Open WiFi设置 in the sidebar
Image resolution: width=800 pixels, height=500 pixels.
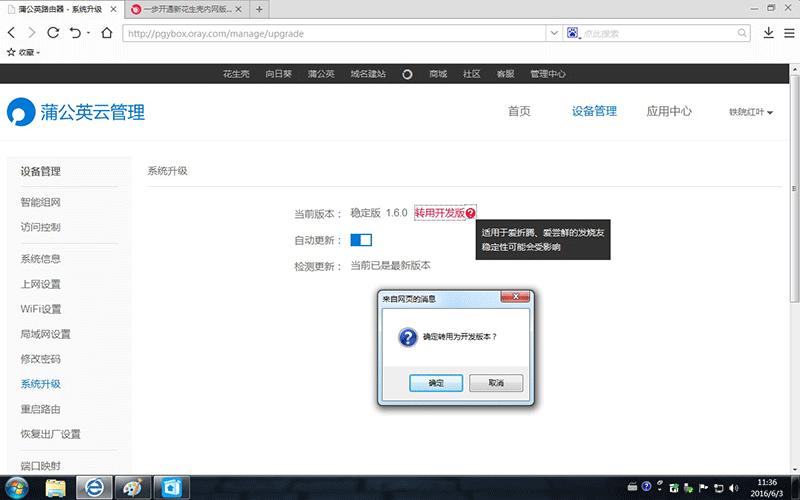pyautogui.click(x=41, y=309)
